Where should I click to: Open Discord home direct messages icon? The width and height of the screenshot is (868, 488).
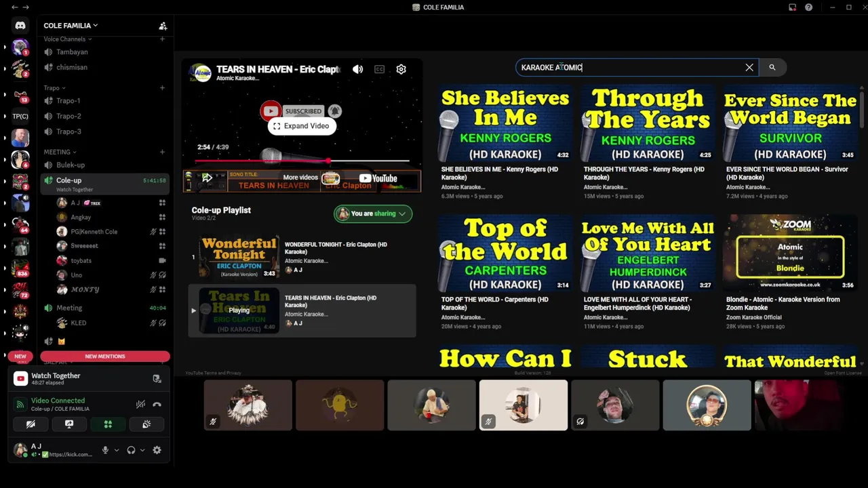point(20,26)
